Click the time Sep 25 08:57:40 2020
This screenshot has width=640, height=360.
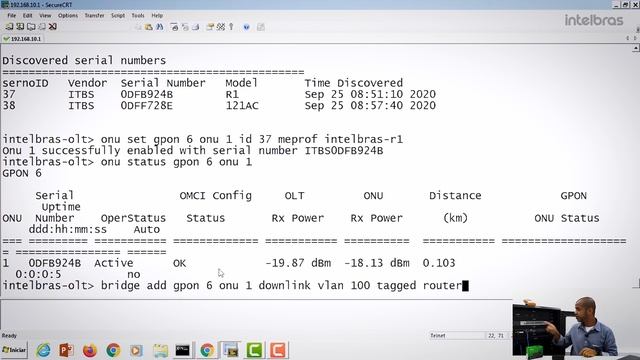[x=370, y=106]
